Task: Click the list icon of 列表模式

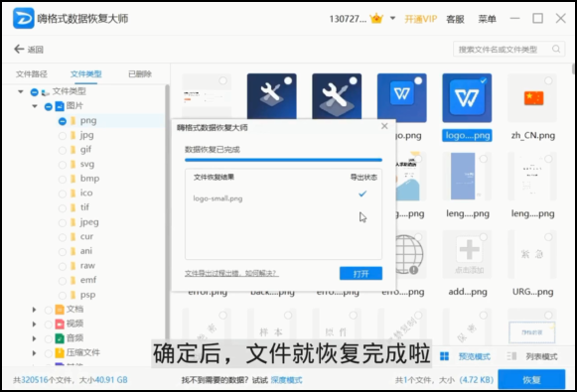Action: coord(511,356)
